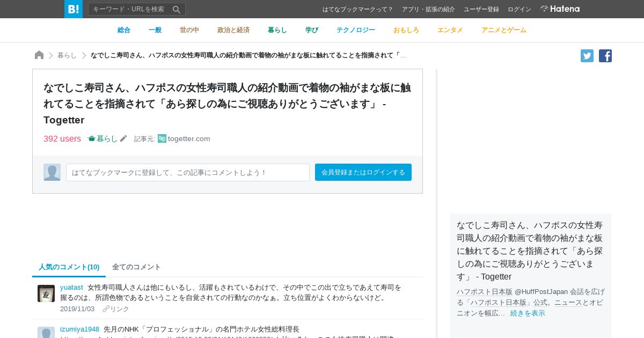Open ユーザー登録 link

pos(481,9)
